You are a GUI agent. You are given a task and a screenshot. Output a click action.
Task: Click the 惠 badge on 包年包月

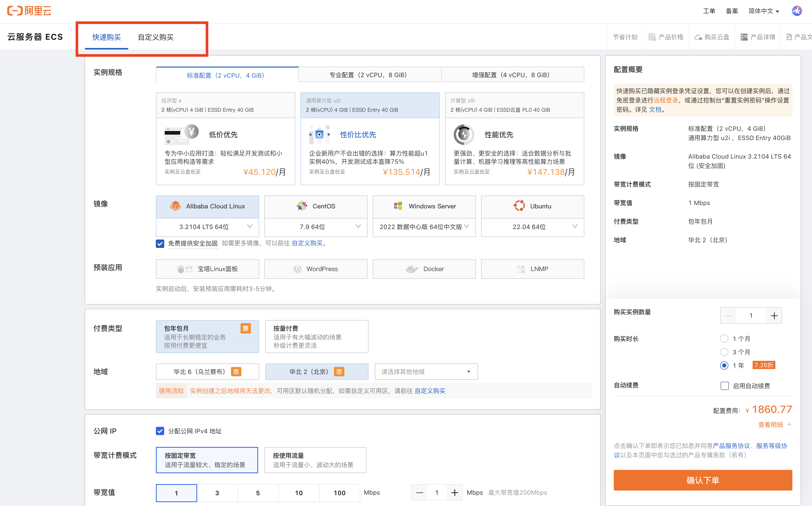[245, 328]
